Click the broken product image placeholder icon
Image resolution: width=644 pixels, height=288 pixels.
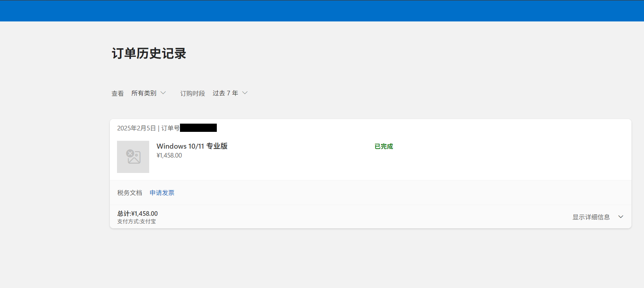(x=133, y=157)
